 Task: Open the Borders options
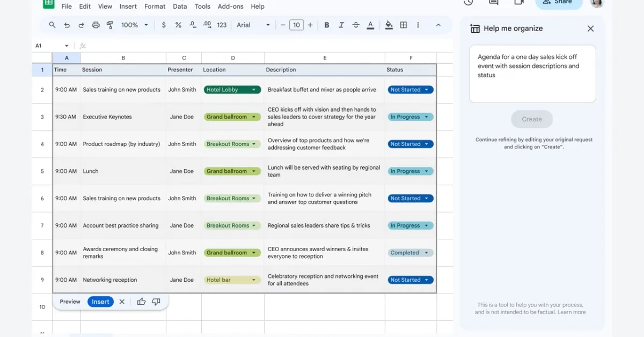(x=403, y=25)
